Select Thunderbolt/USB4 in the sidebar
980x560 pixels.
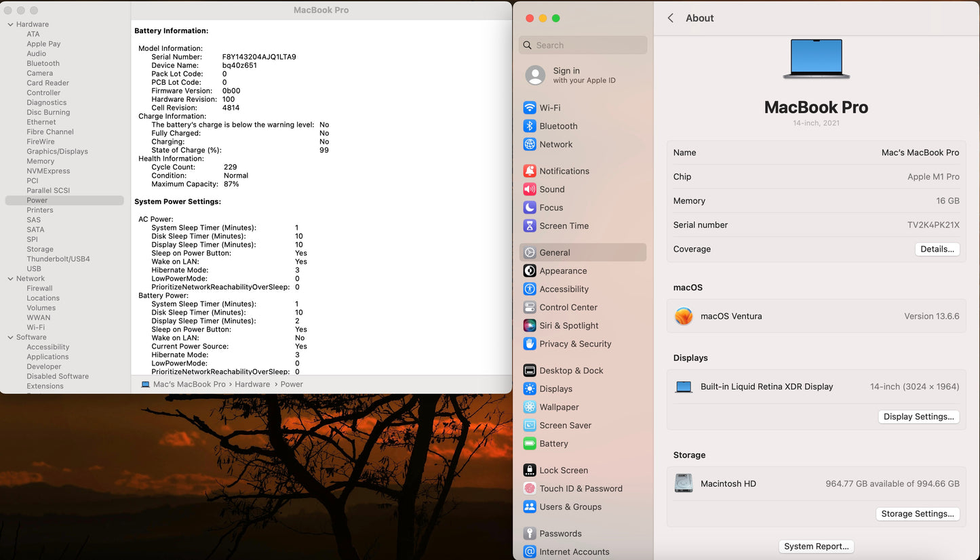pyautogui.click(x=58, y=259)
